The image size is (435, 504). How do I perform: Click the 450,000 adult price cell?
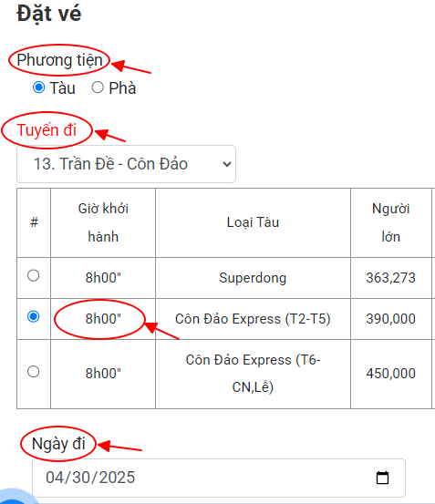click(390, 374)
